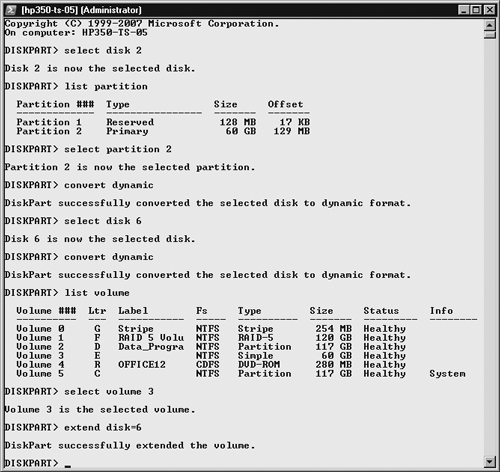Click the '120 GB' volume size
The width and height of the screenshot is (500, 472).
point(334,338)
